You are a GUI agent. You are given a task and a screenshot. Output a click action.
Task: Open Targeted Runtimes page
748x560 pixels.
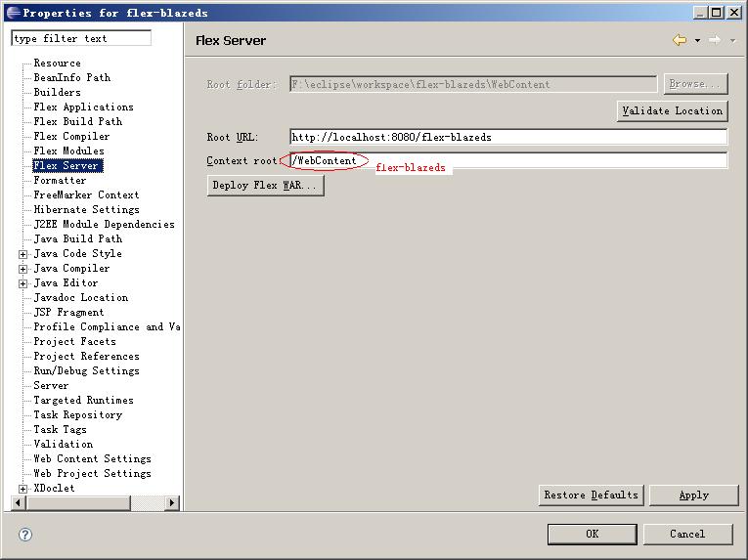pyautogui.click(x=83, y=400)
